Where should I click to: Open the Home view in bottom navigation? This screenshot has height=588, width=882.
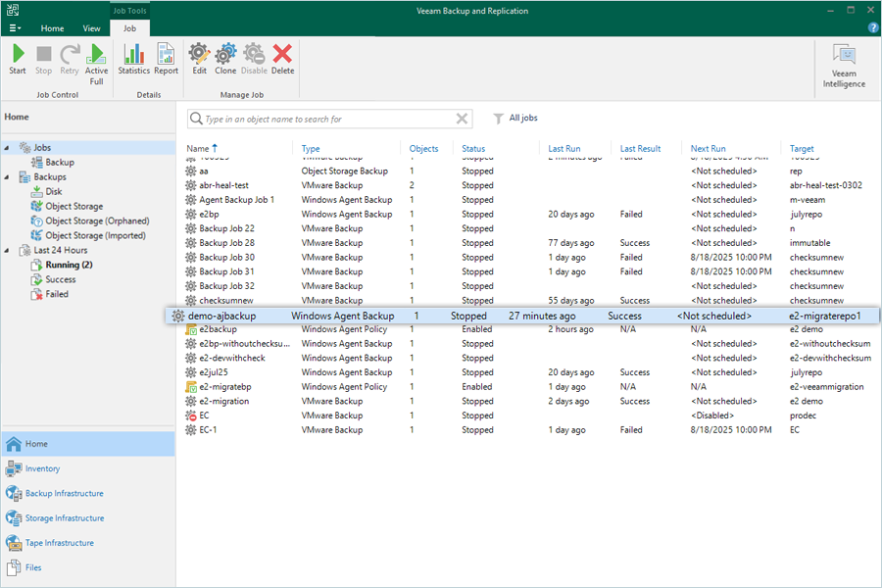click(x=88, y=444)
